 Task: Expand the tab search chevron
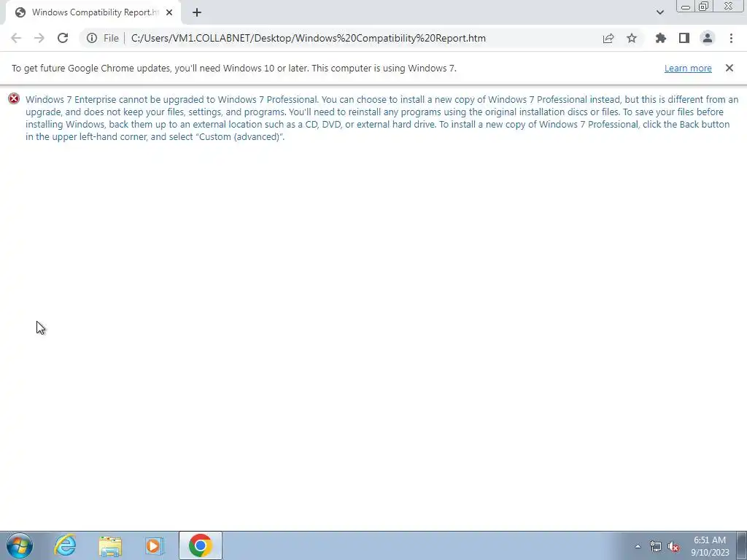click(x=659, y=12)
